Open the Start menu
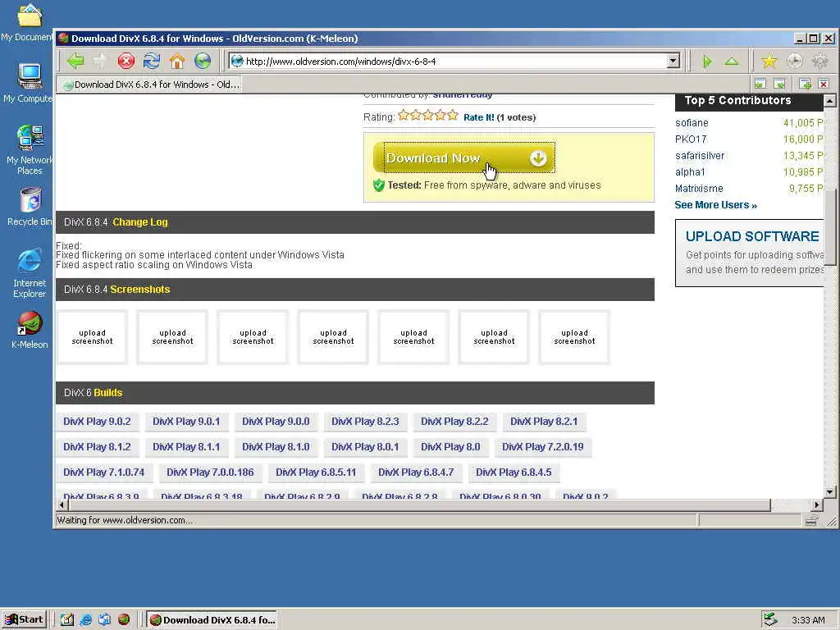Screen dimensions: 840x630 (25, 620)
